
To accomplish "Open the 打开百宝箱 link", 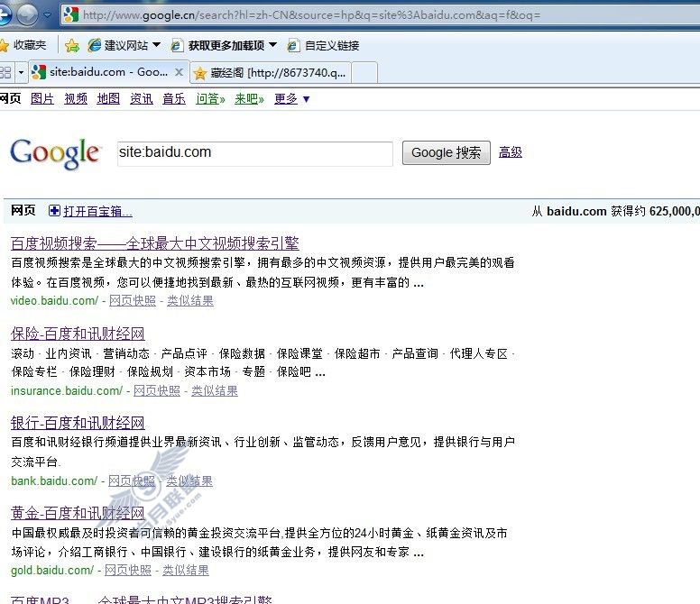I will (x=97, y=211).
